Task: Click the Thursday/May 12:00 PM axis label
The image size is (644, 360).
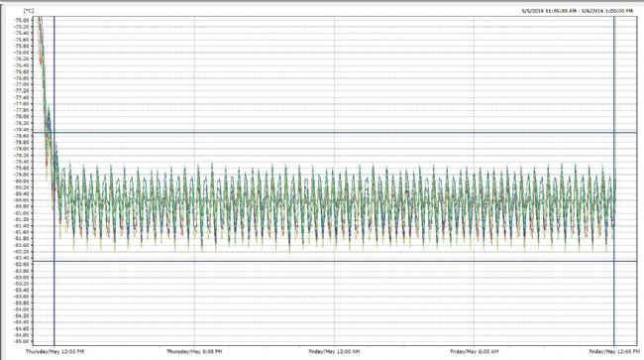Action: (54, 352)
